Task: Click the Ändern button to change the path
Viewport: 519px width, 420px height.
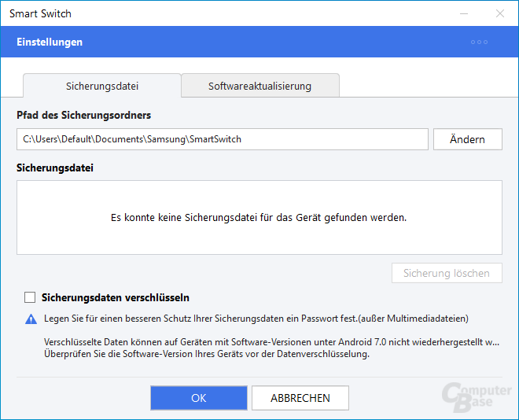Action: pyautogui.click(x=468, y=139)
